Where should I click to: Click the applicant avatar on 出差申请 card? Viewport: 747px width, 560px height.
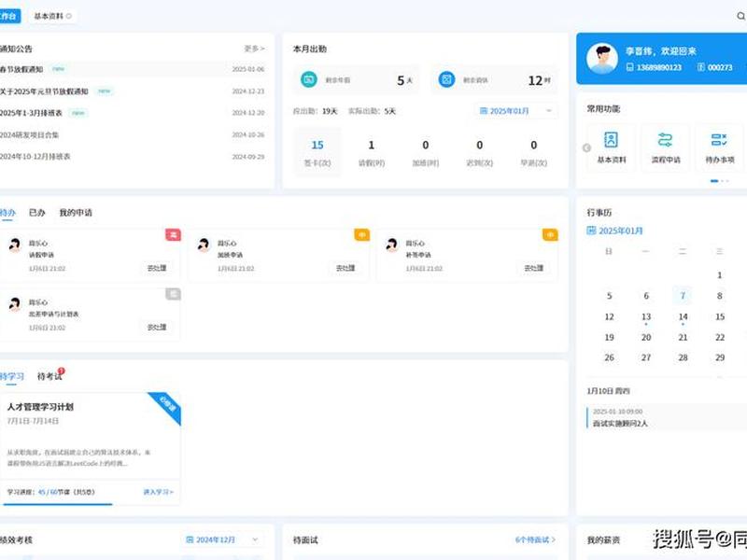[x=15, y=304]
